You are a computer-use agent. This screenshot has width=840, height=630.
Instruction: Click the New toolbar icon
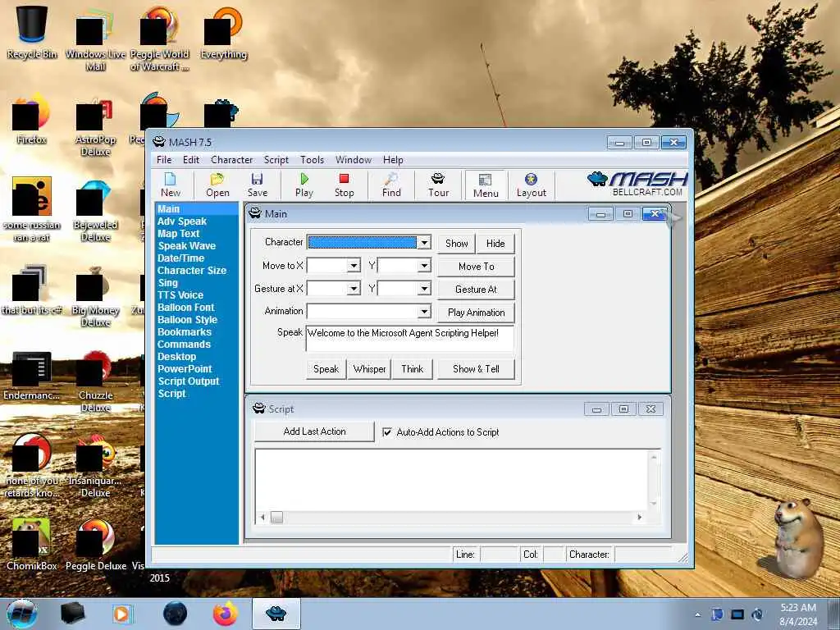coord(171,185)
